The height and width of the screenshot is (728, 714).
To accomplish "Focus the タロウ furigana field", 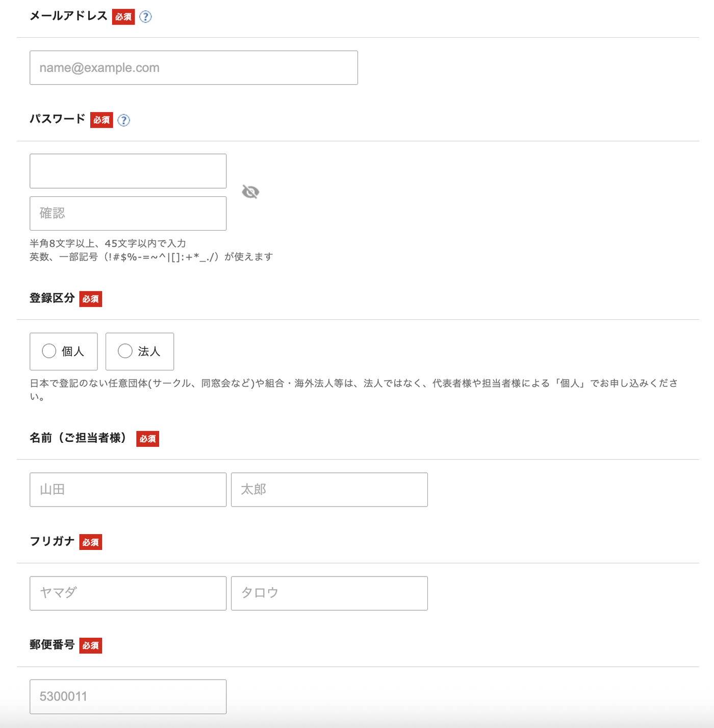I will click(x=329, y=593).
